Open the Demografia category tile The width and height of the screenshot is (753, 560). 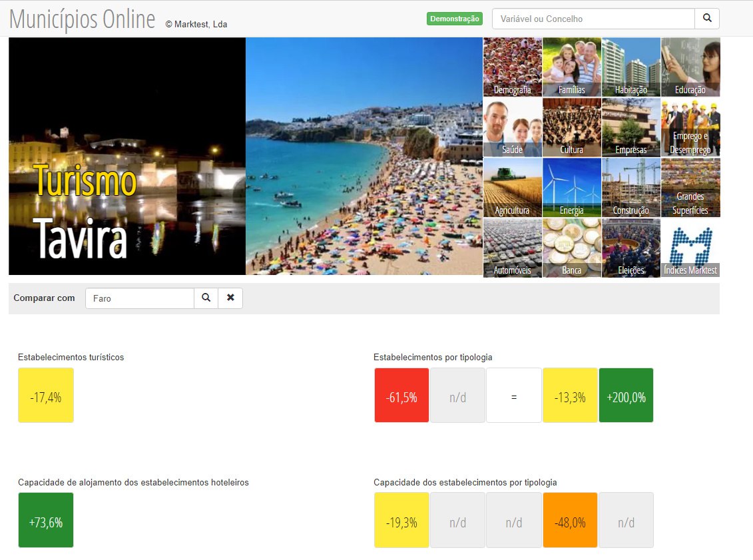512,67
